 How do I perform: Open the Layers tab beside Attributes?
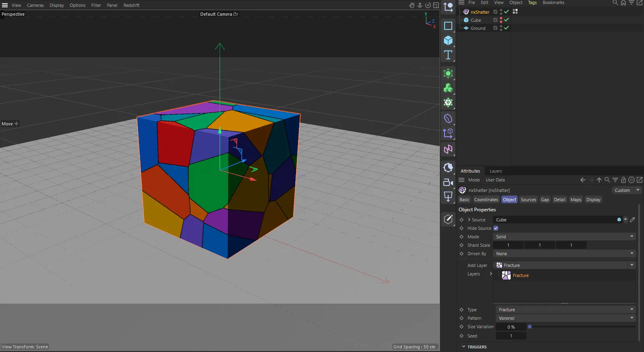[496, 171]
